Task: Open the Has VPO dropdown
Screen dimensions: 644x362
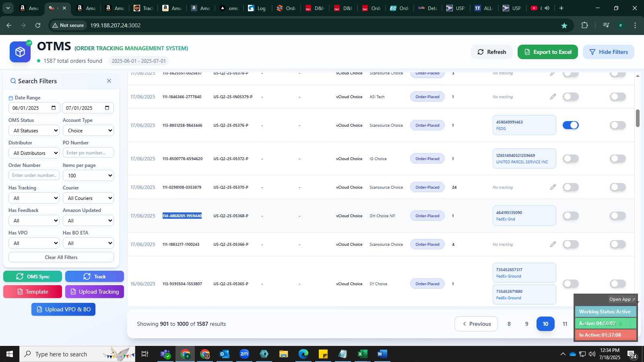Action: tap(34, 243)
